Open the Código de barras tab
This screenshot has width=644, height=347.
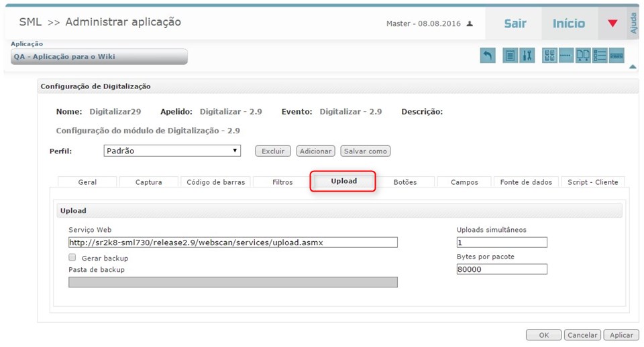tap(216, 182)
